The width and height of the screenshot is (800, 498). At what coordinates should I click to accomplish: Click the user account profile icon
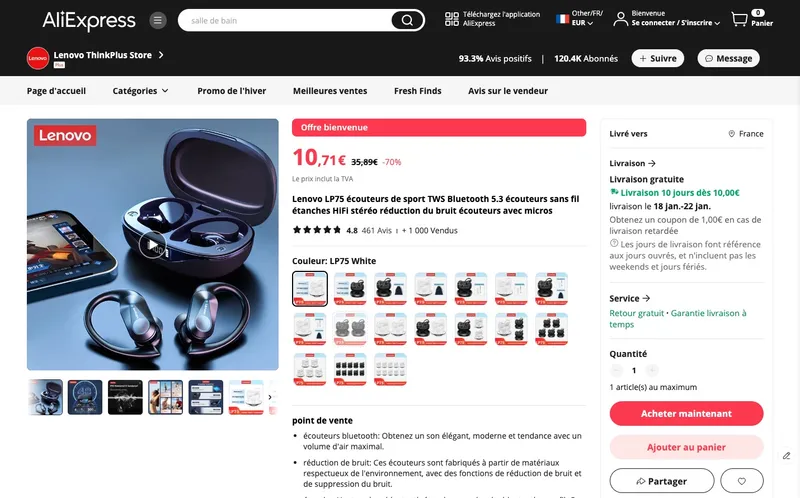[620, 19]
